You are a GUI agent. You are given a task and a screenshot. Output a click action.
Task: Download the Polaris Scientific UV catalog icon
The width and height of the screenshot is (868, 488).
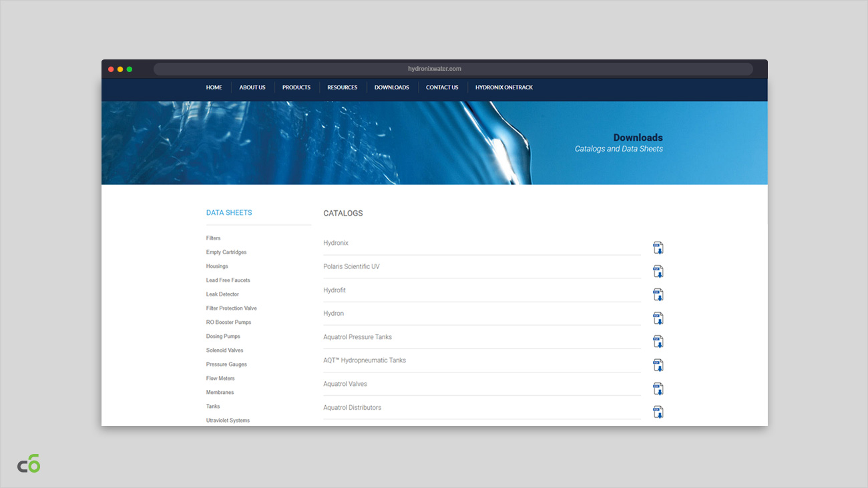pyautogui.click(x=658, y=271)
